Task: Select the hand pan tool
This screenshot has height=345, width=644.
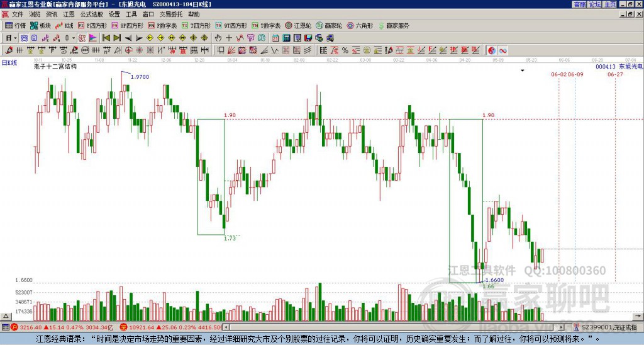Action: pyautogui.click(x=218, y=38)
